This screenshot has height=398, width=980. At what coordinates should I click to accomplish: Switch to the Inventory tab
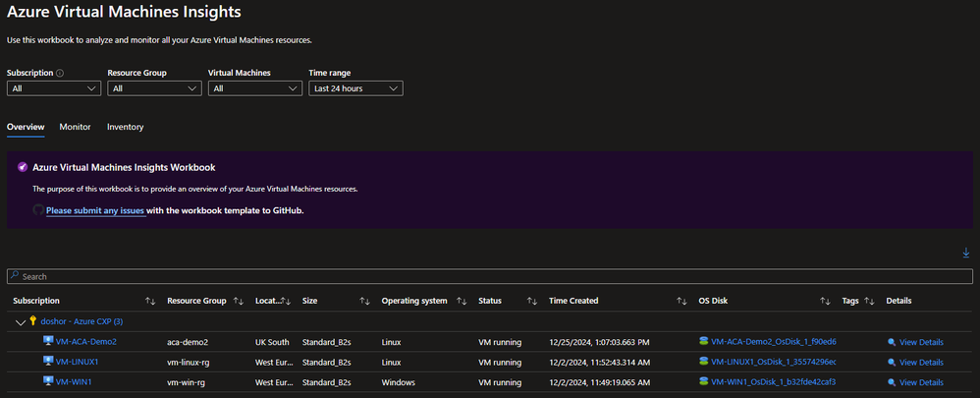(x=125, y=127)
